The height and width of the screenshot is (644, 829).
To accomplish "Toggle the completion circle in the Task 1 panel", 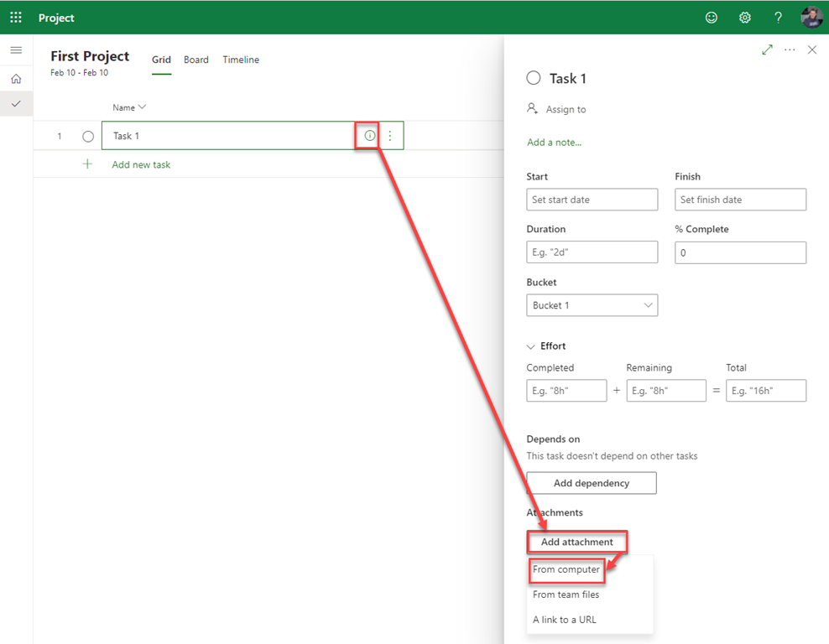I will click(x=534, y=78).
